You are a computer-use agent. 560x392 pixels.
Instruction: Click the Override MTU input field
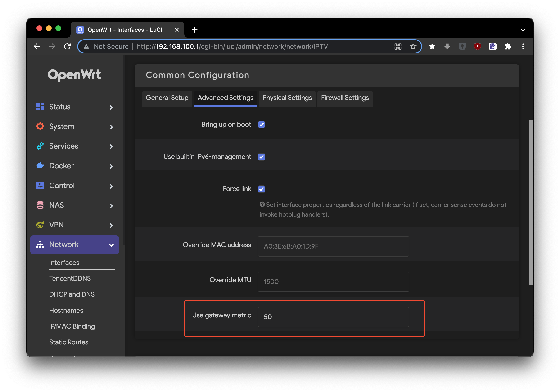coord(333,281)
